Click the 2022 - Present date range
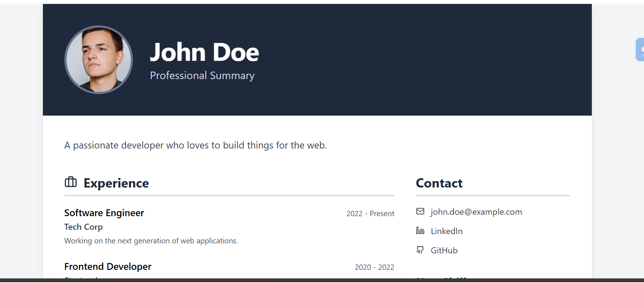This screenshot has height=282, width=644. coord(370,214)
